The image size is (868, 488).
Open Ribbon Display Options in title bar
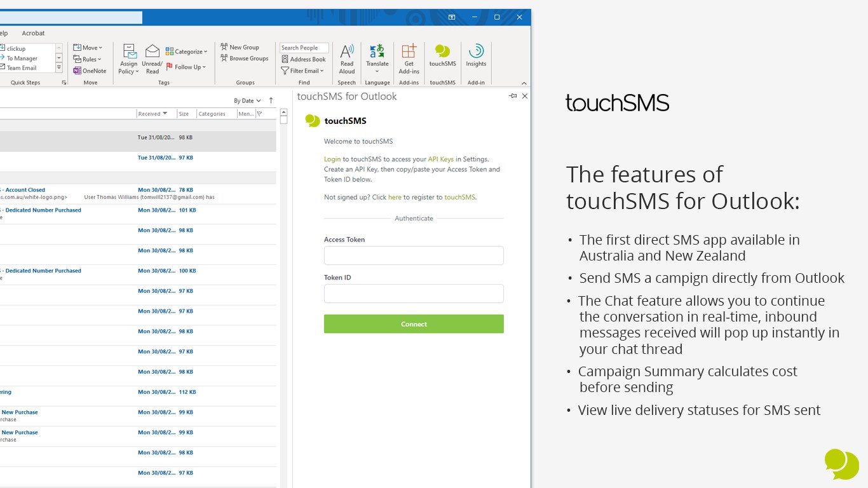(x=452, y=17)
